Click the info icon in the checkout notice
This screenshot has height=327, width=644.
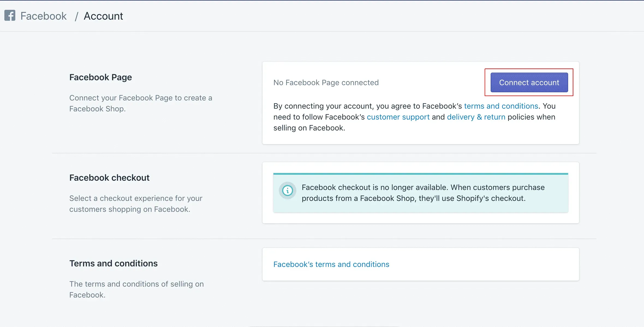click(x=287, y=190)
